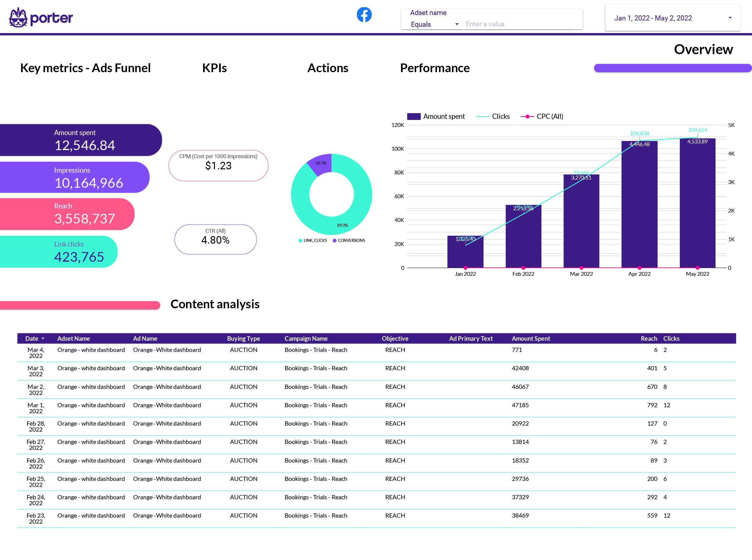Expand the date range picker arrow
The image size is (752, 560).
730,18
